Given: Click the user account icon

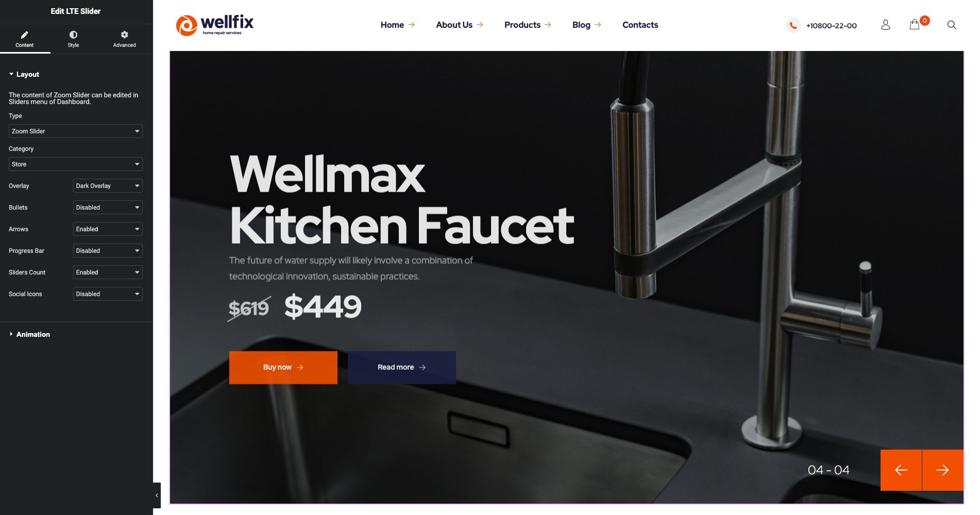Looking at the screenshot, I should click(885, 25).
